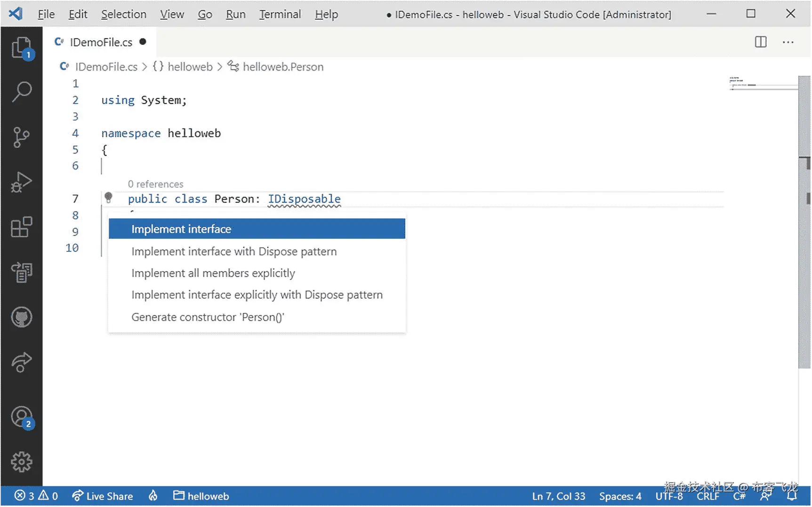Open the Terminal menu
The height and width of the screenshot is (507, 812).
point(280,14)
